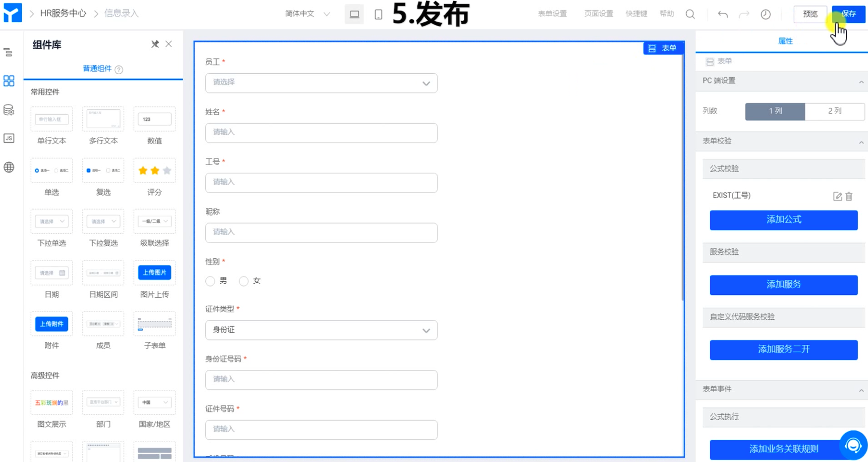Open the 简体中文 language dropdown
The height and width of the screenshot is (462, 868).
307,14
